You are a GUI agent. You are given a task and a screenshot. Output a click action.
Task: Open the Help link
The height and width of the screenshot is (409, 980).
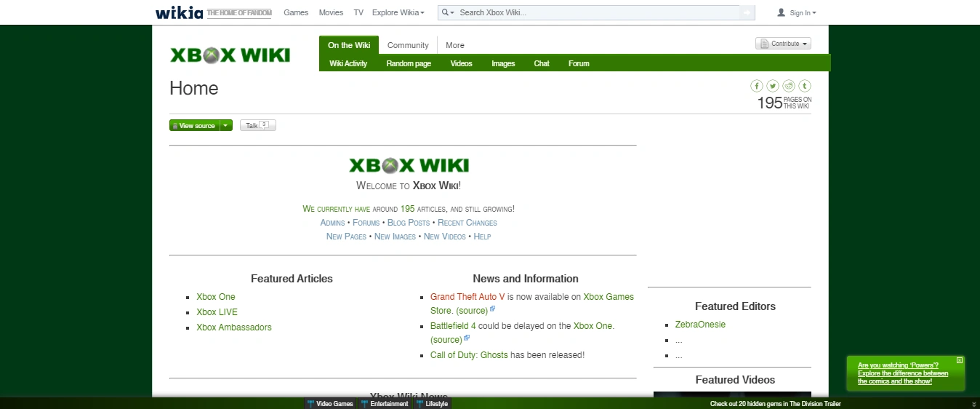point(482,237)
